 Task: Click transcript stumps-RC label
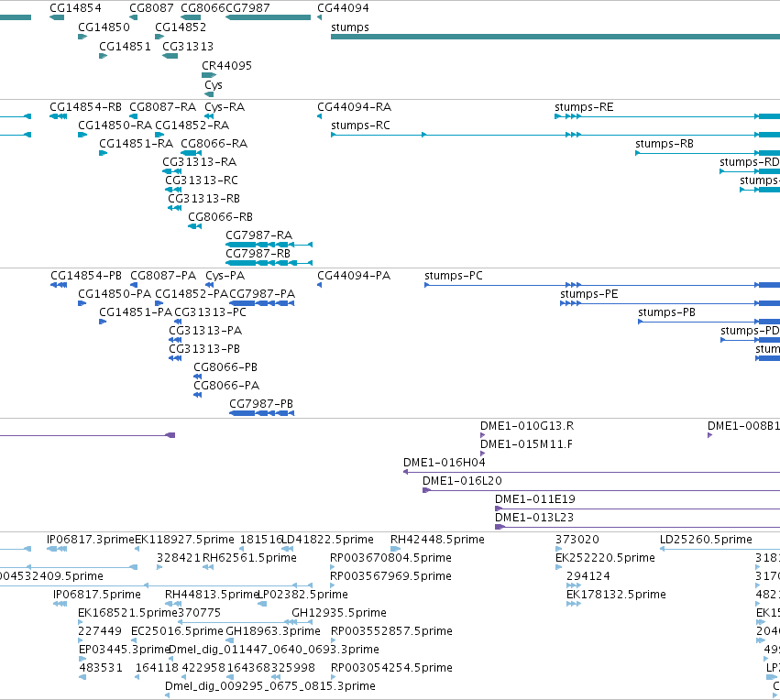(360, 126)
